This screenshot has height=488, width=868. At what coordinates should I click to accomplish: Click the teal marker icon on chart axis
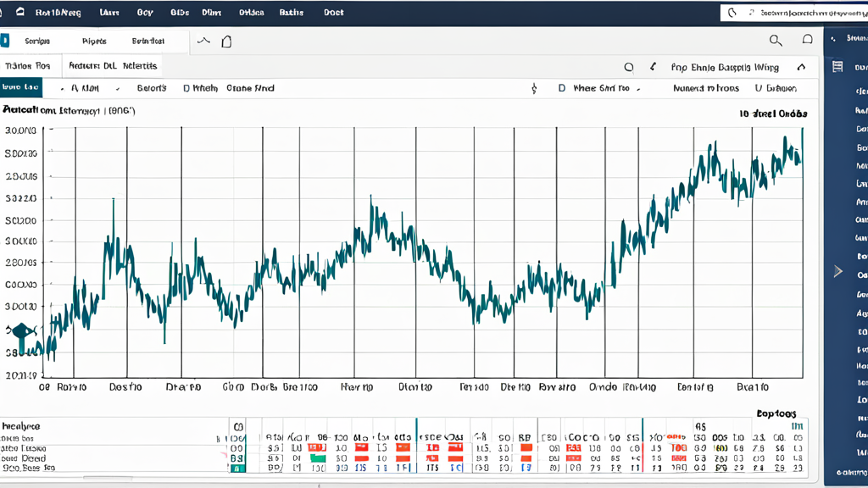(22, 336)
